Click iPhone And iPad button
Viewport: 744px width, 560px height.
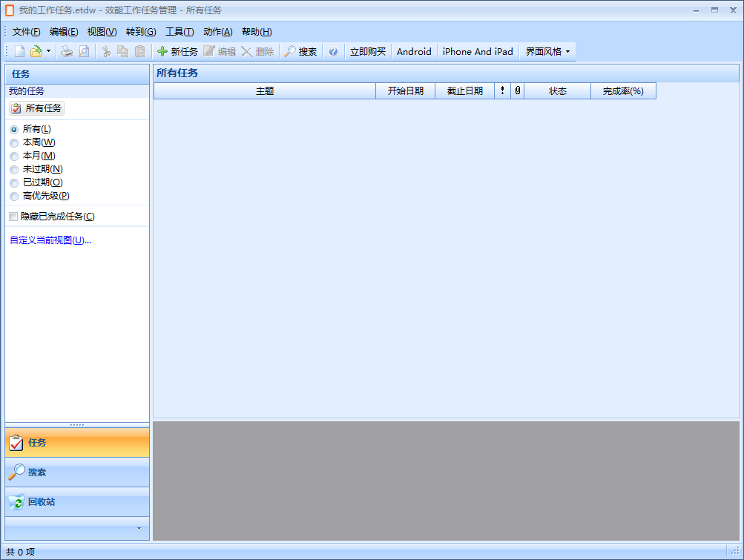[478, 51]
